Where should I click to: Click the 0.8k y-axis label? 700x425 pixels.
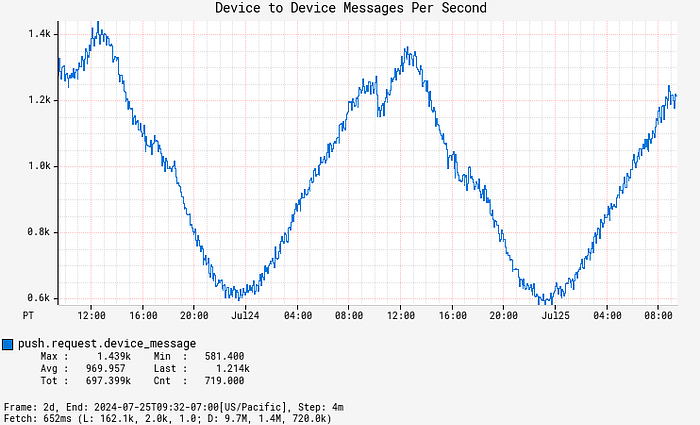[x=40, y=232]
